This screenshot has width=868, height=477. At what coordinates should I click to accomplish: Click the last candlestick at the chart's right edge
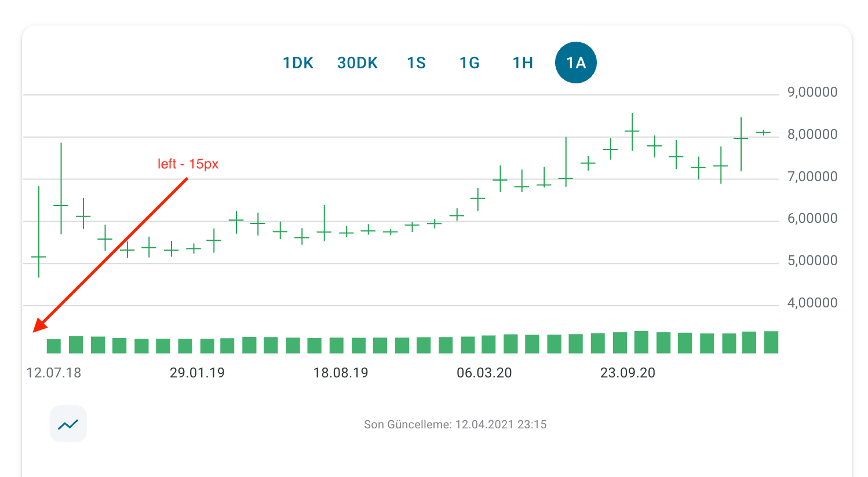(x=764, y=132)
